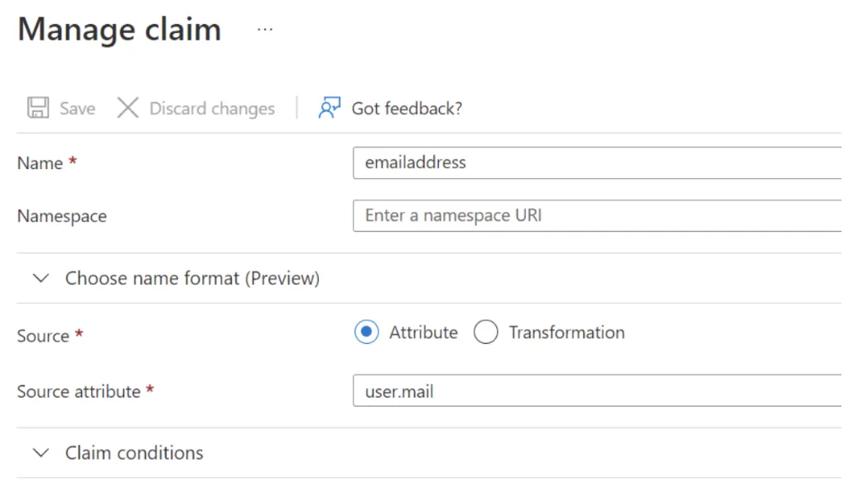This screenshot has width=868, height=492.
Task: Click the Discard changes X icon
Action: point(128,109)
